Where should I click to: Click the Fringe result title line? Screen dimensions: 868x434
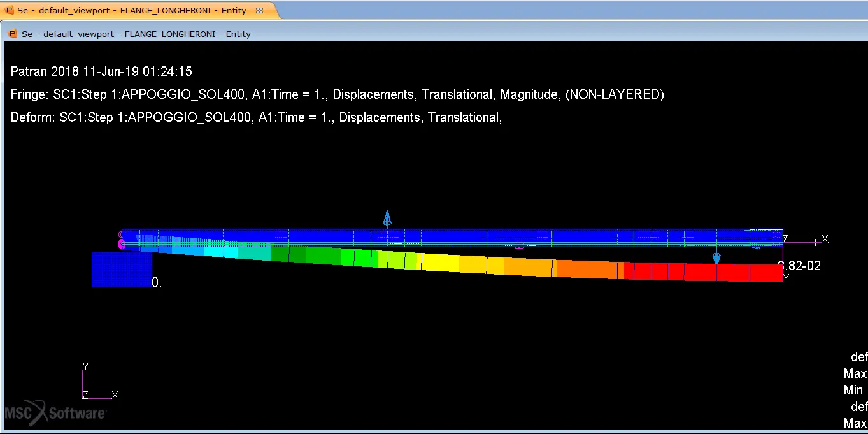(338, 94)
